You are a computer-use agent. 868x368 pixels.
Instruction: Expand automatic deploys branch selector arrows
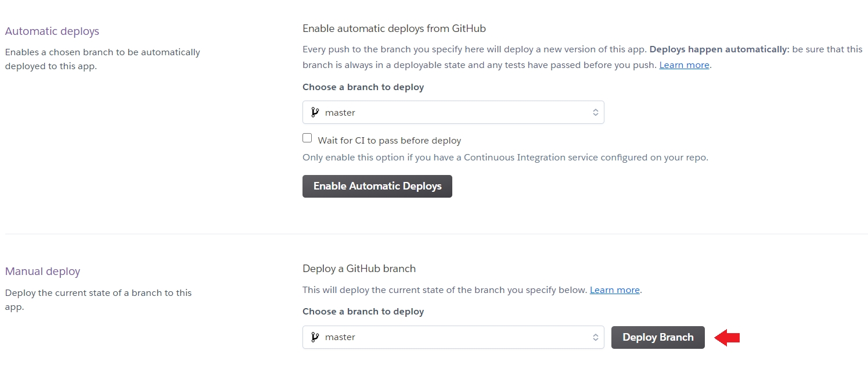coord(595,112)
